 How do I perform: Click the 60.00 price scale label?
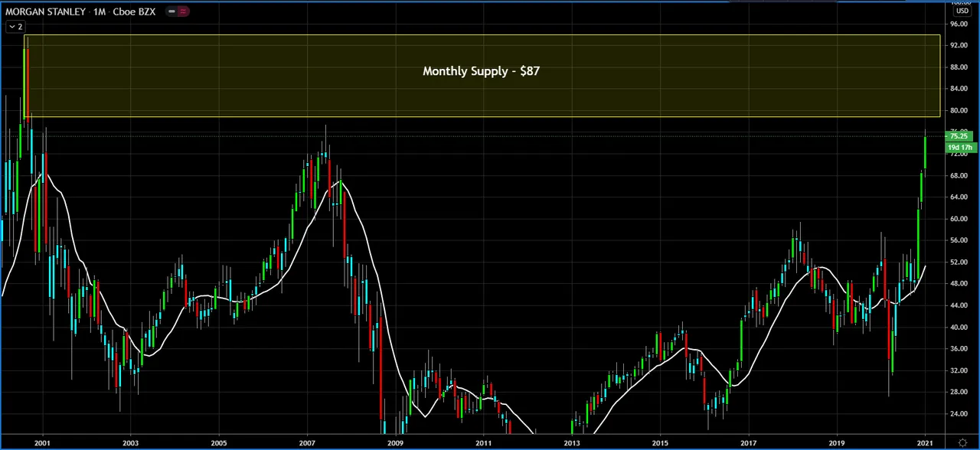tap(959, 218)
